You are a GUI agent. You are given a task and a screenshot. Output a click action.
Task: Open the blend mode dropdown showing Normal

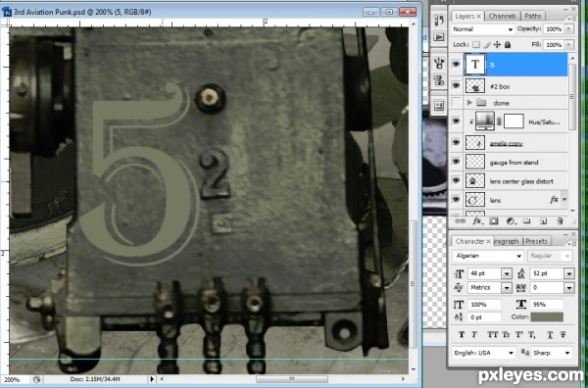482,29
